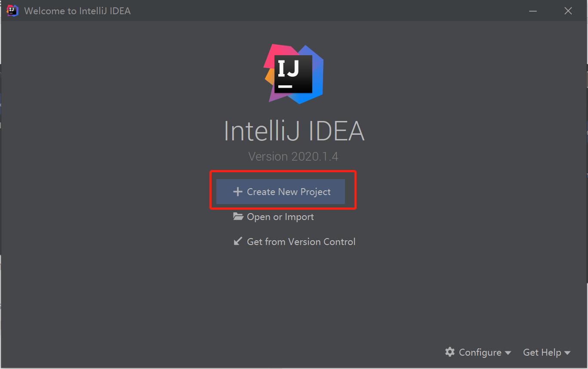588x369 pixels.
Task: Click the download arrow icon beside Get from Version Control
Action: tap(238, 241)
